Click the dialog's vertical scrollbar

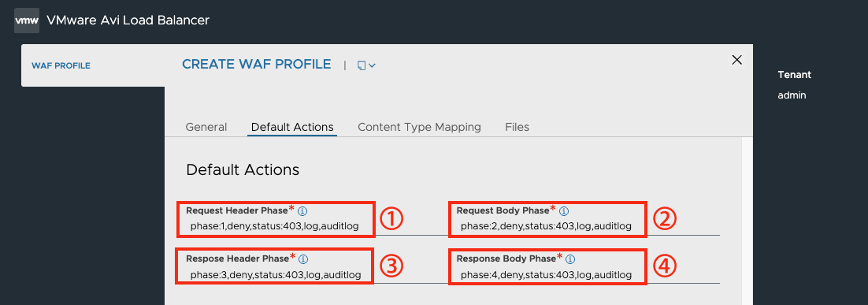pyautogui.click(x=747, y=221)
